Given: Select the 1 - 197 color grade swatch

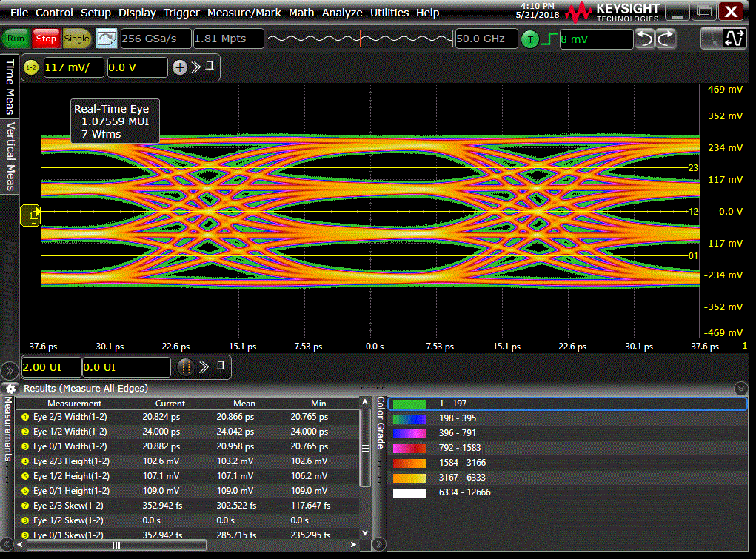Looking at the screenshot, I should click(x=410, y=404).
